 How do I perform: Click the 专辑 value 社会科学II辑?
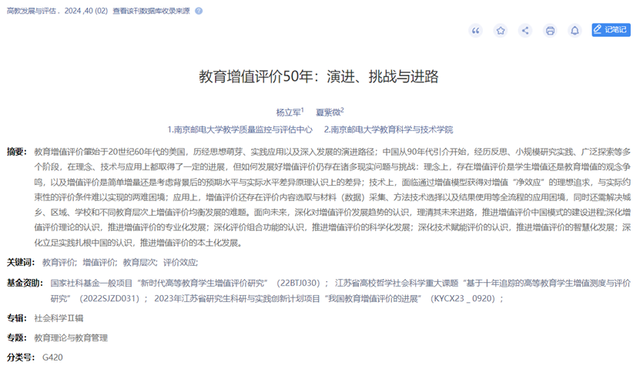(59, 318)
